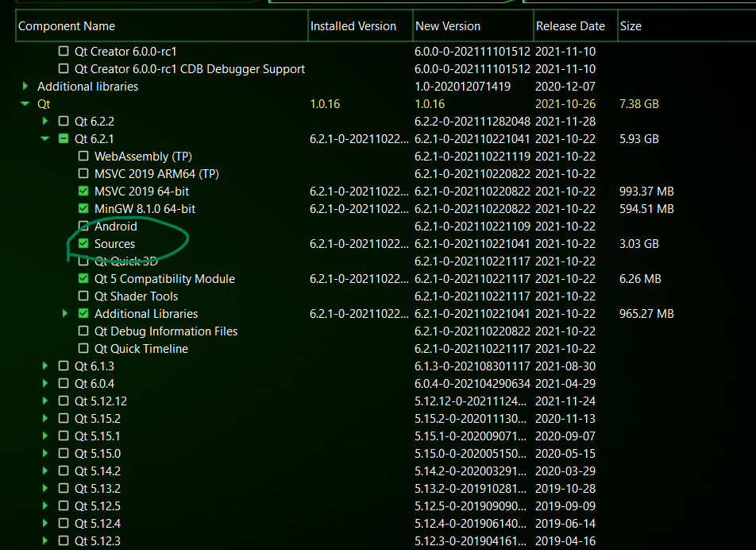The width and height of the screenshot is (756, 550).
Task: Check MSVC 2019 ARM64 (TP) checkbox
Action: point(83,173)
